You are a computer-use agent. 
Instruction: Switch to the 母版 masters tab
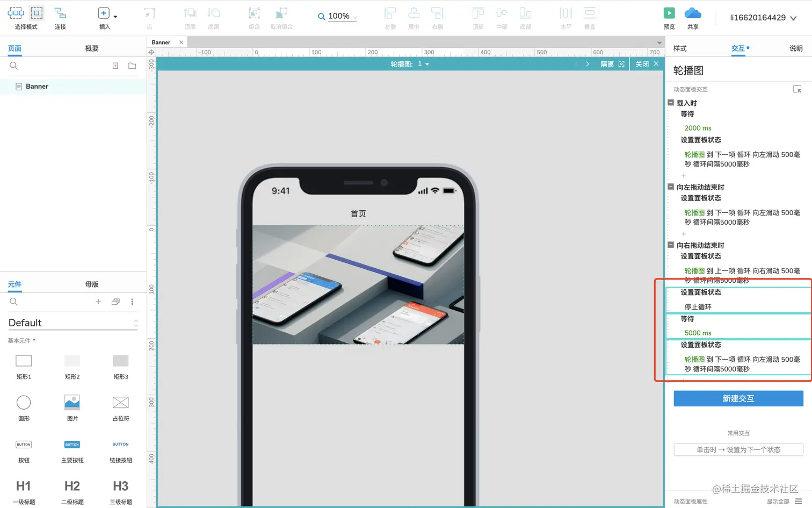click(92, 284)
